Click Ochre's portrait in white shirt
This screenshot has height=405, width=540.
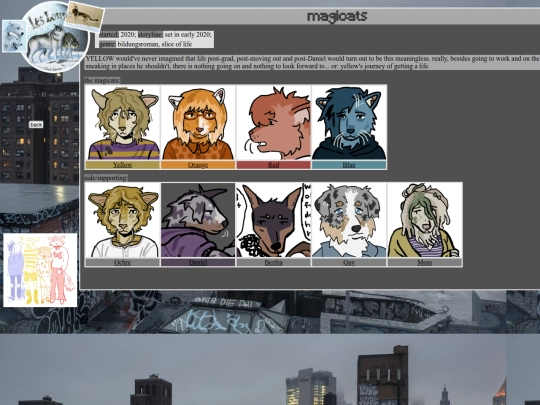click(x=123, y=220)
